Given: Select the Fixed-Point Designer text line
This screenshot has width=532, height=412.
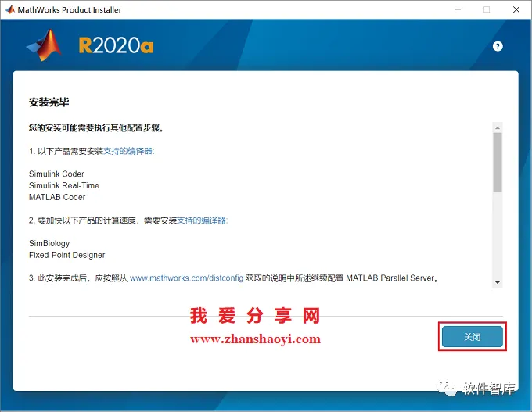Looking at the screenshot, I should coord(66,255).
